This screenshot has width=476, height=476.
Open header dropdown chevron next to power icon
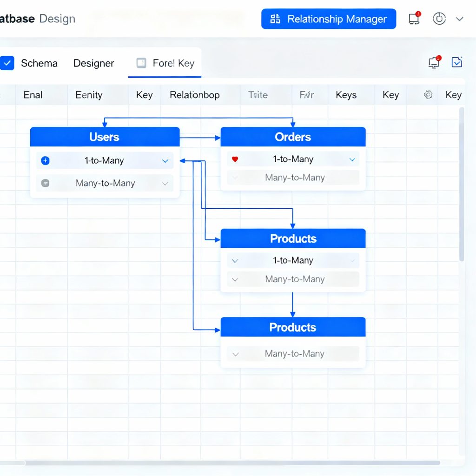460,19
